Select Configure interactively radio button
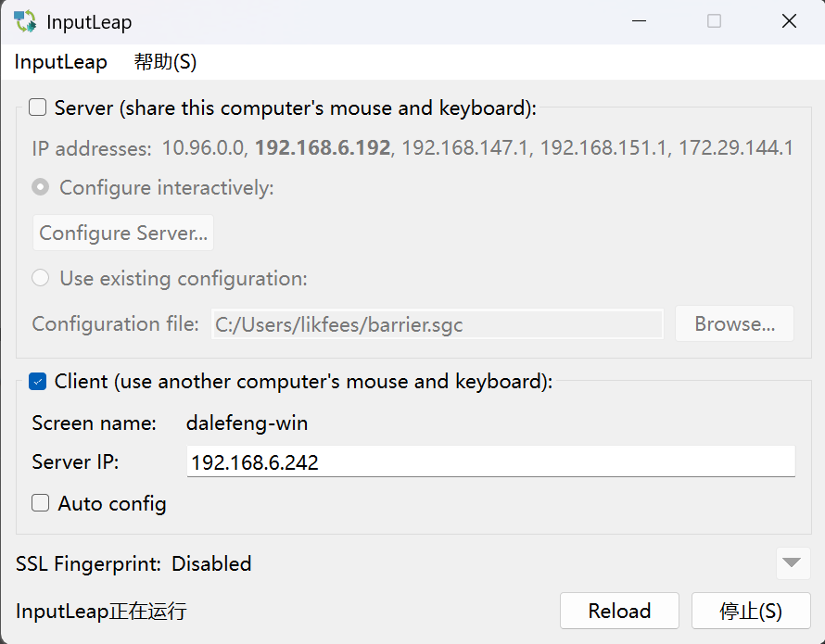 pyautogui.click(x=41, y=187)
